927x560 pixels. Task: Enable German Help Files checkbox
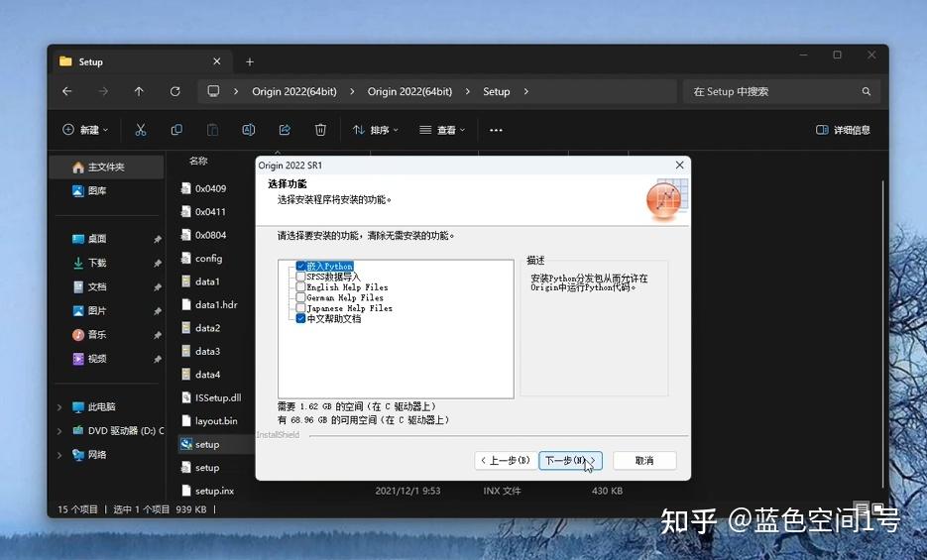pos(301,297)
